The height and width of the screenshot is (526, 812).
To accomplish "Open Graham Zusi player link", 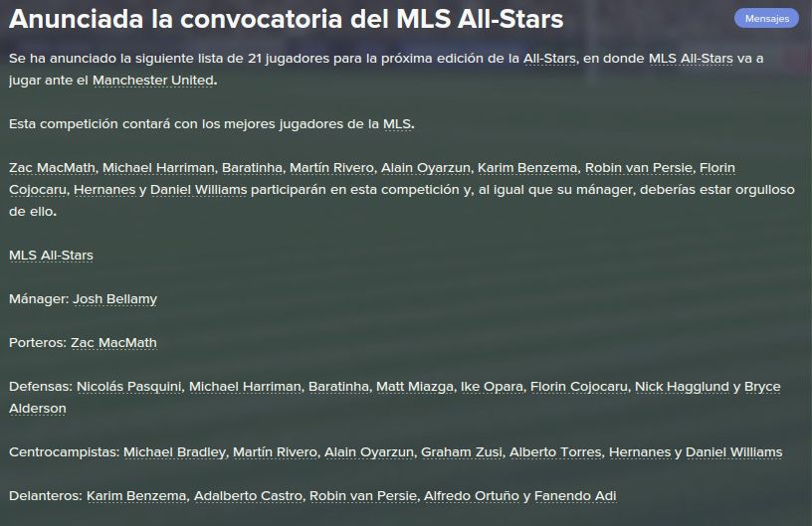I will pos(462,452).
